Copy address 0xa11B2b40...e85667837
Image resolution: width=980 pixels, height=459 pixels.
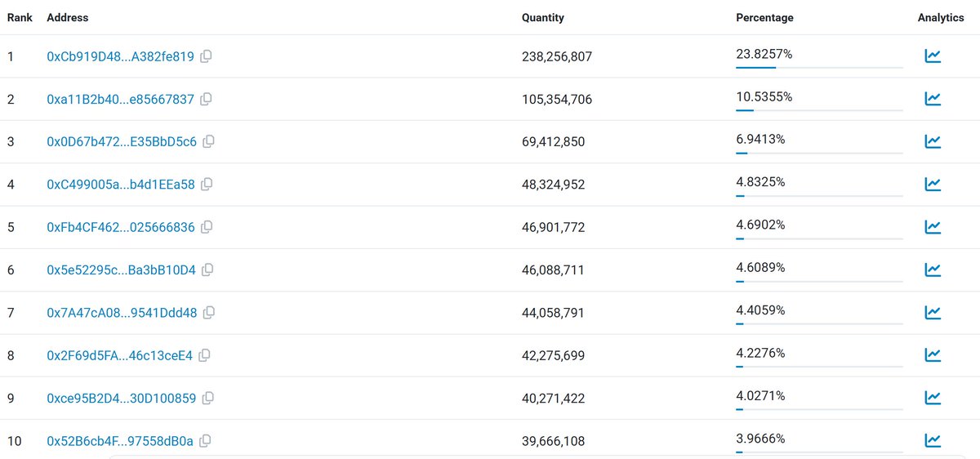click(207, 99)
